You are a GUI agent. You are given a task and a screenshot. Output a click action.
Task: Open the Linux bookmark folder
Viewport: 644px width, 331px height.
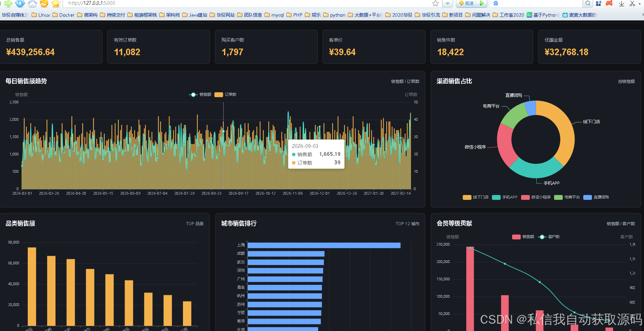click(41, 15)
